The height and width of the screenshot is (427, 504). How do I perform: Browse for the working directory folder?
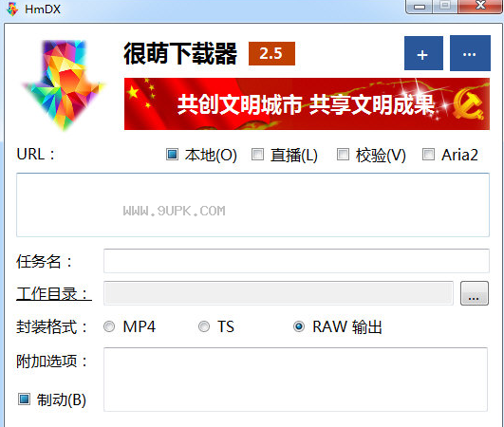pos(475,293)
